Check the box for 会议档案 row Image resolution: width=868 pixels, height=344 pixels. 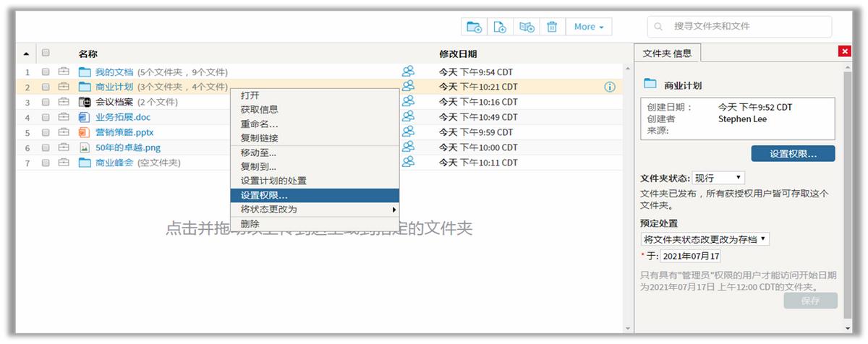click(x=46, y=102)
